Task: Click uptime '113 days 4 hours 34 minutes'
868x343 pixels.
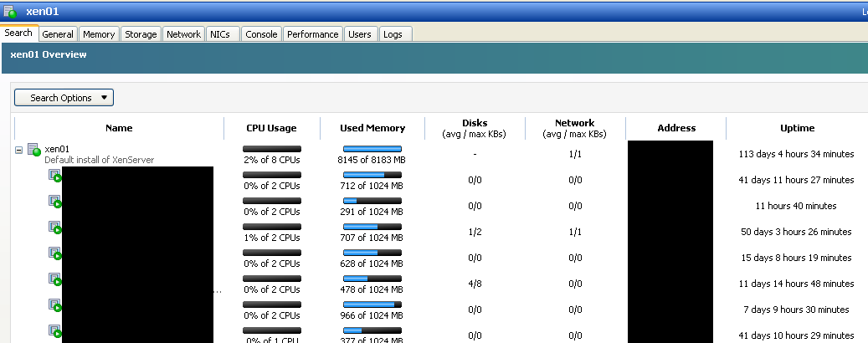Action: [796, 154]
